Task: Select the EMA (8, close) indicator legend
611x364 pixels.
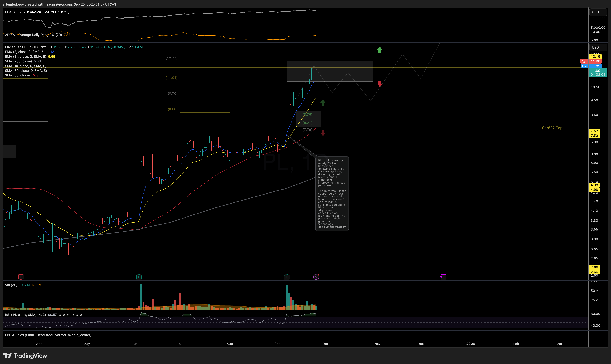Action: pos(25,52)
